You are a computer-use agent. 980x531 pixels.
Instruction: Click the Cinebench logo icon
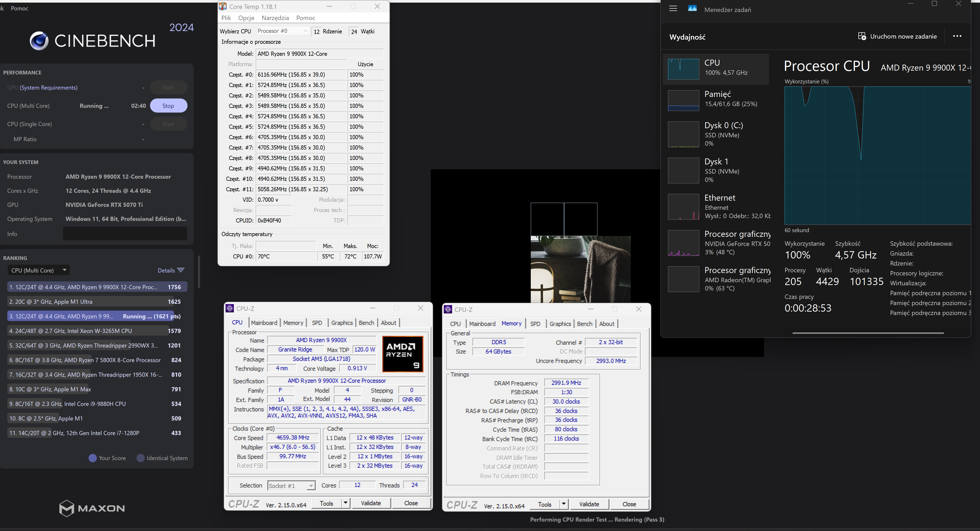(x=39, y=41)
